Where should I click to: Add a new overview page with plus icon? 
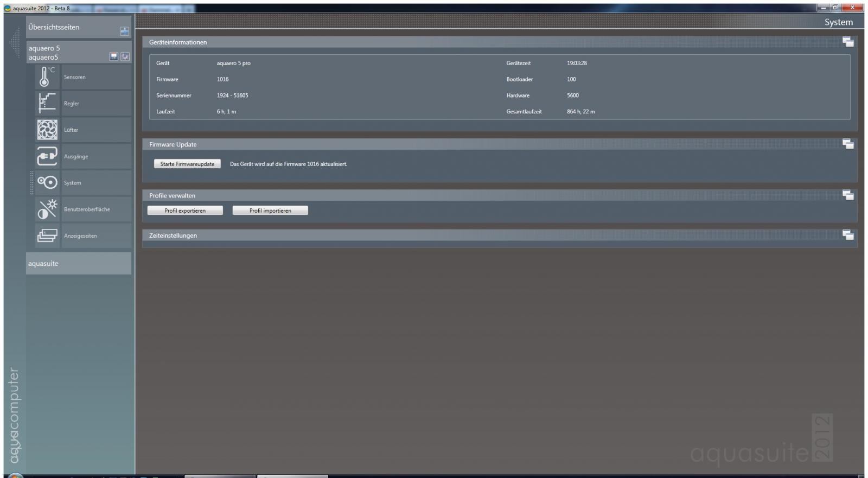(x=124, y=31)
